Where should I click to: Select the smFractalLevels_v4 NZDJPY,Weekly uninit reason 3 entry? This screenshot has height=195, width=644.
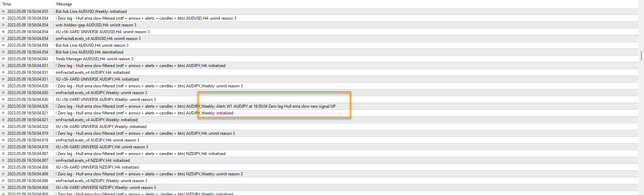(x=101, y=181)
